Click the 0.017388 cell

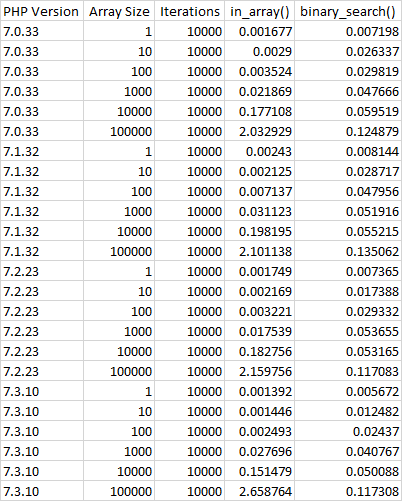click(x=348, y=291)
